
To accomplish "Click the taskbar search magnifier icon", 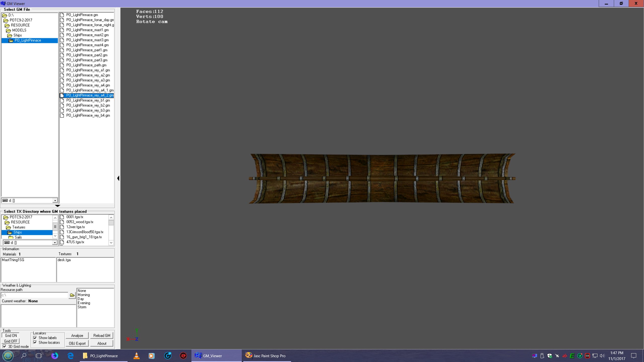I will tap(24, 356).
